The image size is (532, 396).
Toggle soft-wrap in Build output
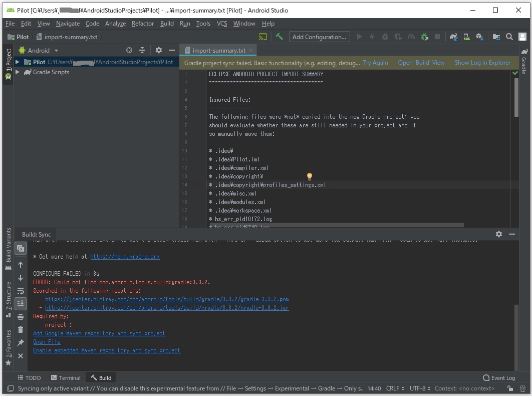point(21,290)
